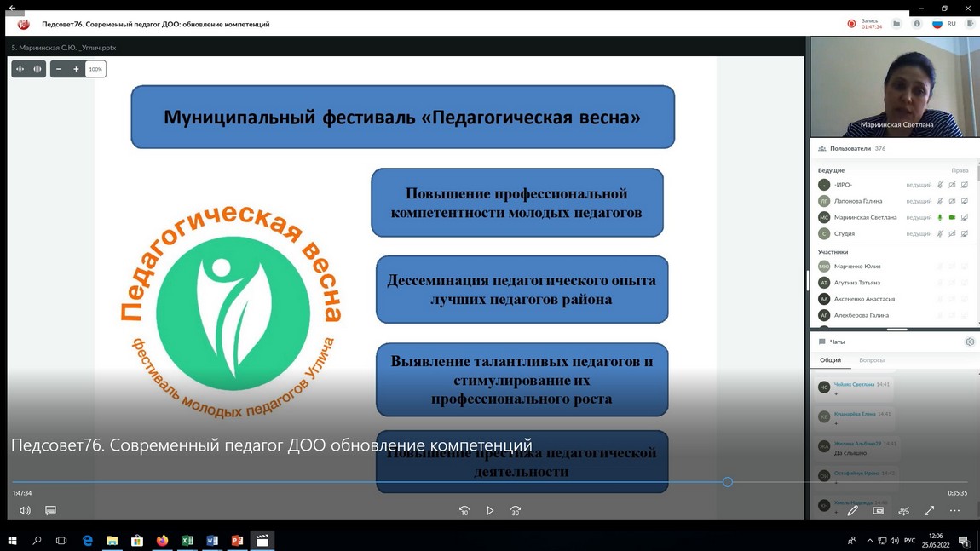The height and width of the screenshot is (551, 980).
Task: Skip back 10 seconds
Action: pos(464,510)
